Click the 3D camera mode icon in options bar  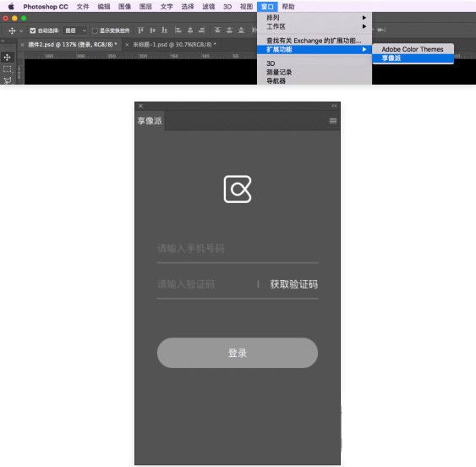(381, 30)
